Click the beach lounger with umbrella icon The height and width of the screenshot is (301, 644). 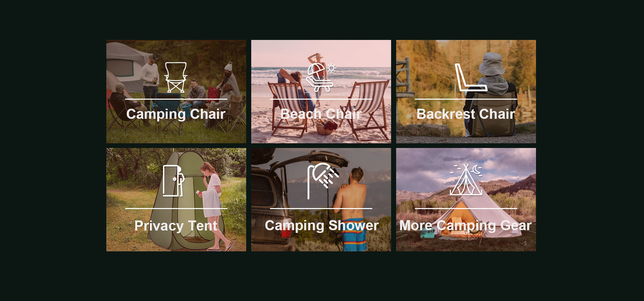tap(321, 78)
